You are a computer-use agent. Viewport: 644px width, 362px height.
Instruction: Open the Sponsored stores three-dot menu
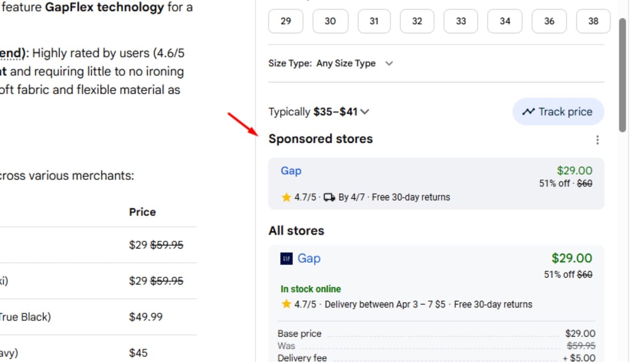tap(597, 139)
